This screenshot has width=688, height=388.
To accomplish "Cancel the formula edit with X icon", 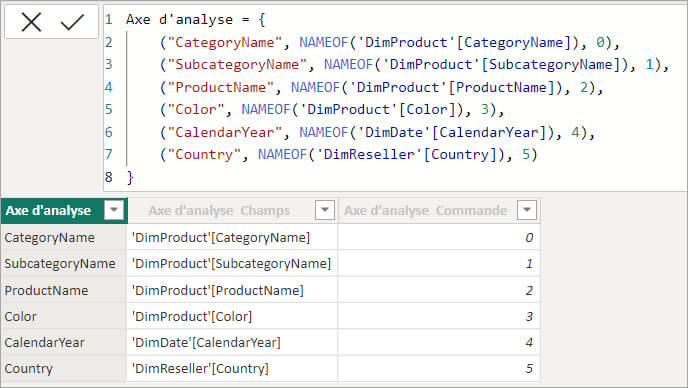I will (x=31, y=22).
